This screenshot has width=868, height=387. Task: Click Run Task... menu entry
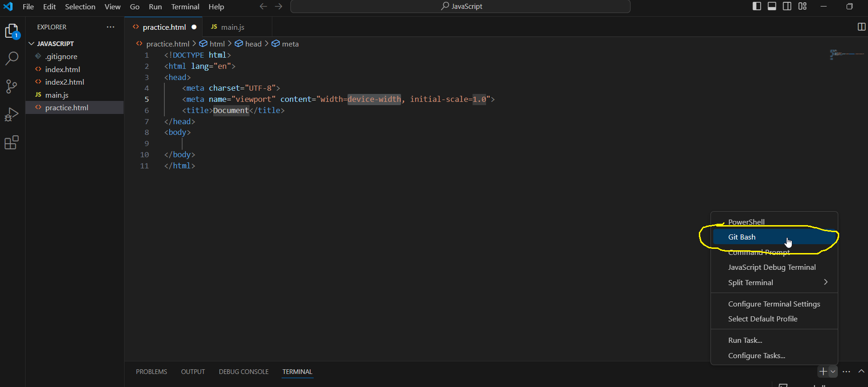tap(774, 340)
